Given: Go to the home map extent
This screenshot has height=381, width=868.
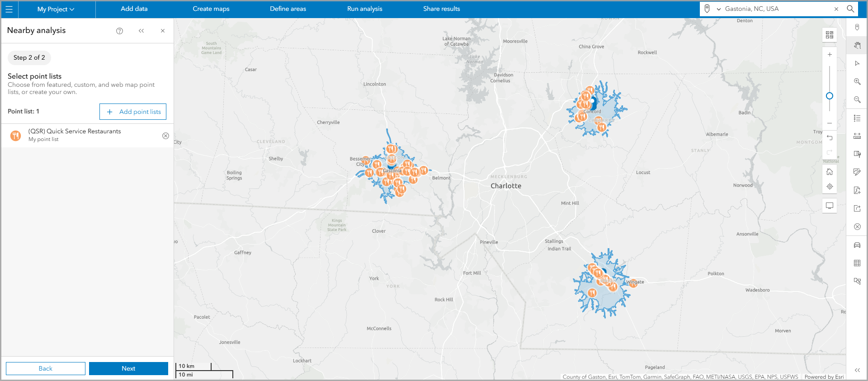Looking at the screenshot, I should click(830, 172).
